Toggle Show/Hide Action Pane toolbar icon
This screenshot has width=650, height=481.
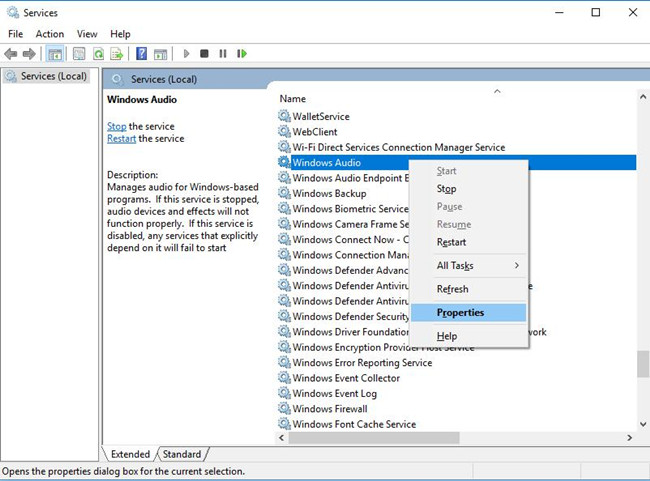160,54
